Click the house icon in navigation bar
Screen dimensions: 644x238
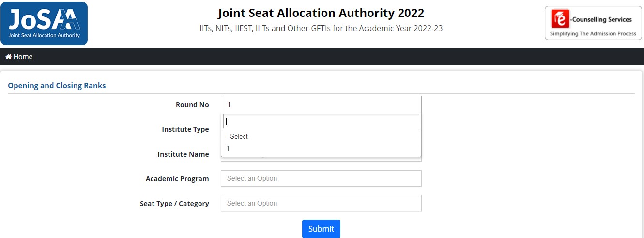[x=8, y=57]
